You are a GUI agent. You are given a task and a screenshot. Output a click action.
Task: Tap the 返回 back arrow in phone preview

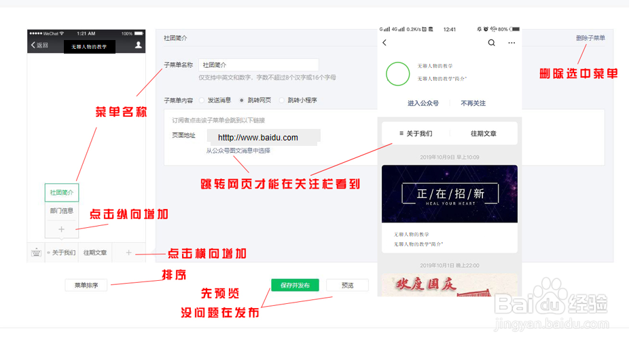tap(39, 45)
